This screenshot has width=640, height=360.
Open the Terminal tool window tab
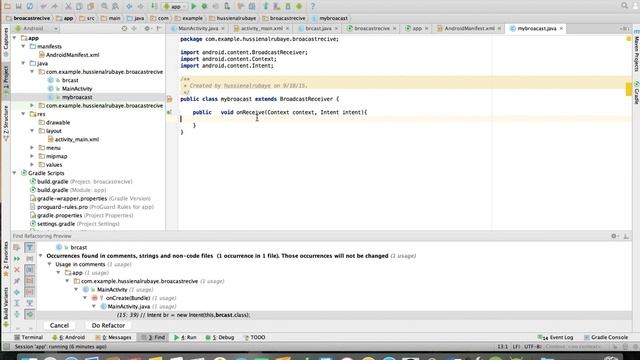coord(29,338)
